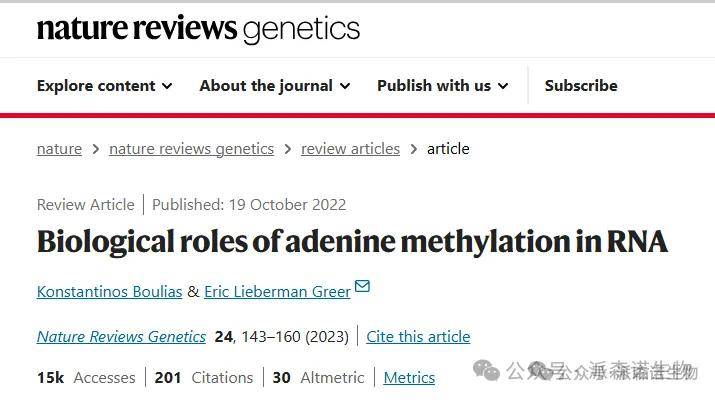715x400 pixels.
Task: Open author Eric Lieberman Greer link
Action: (x=277, y=291)
